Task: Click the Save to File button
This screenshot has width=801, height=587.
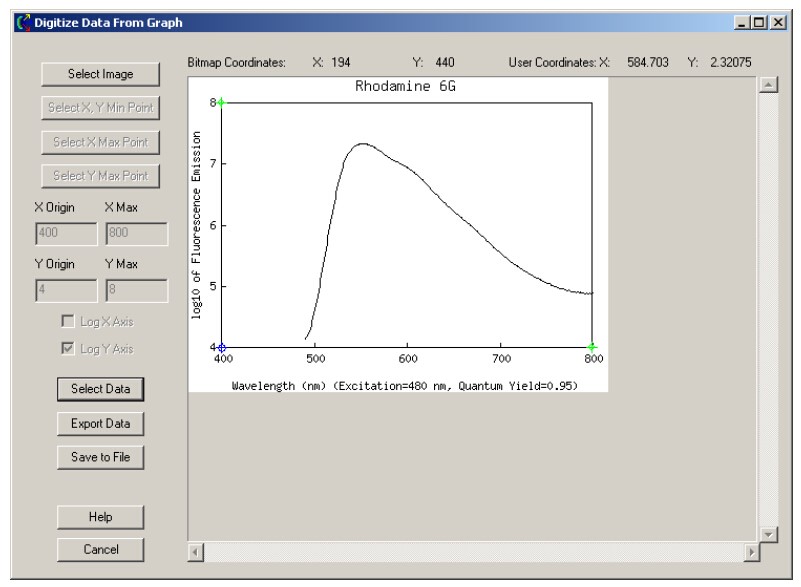Action: click(100, 457)
